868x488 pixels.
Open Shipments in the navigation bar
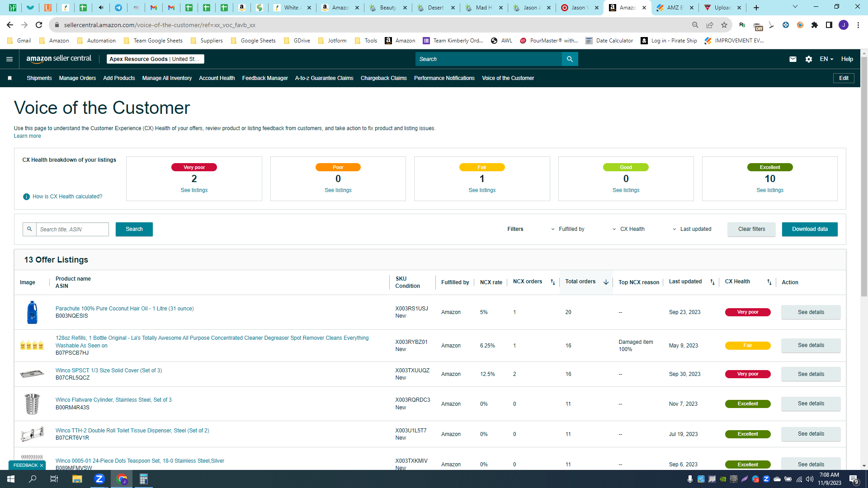point(39,78)
